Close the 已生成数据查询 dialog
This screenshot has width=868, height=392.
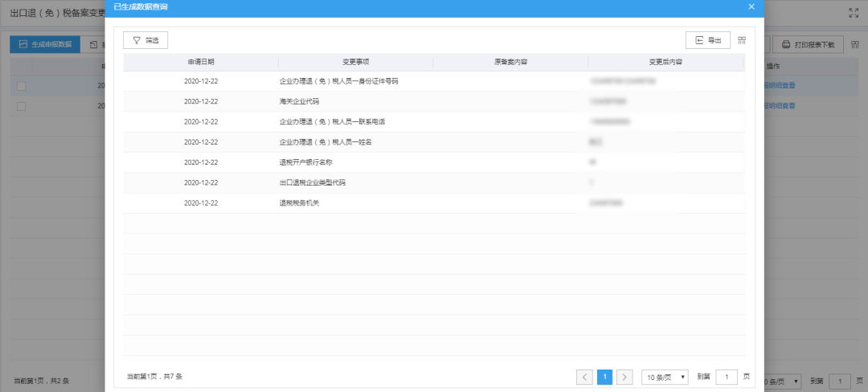(x=751, y=6)
